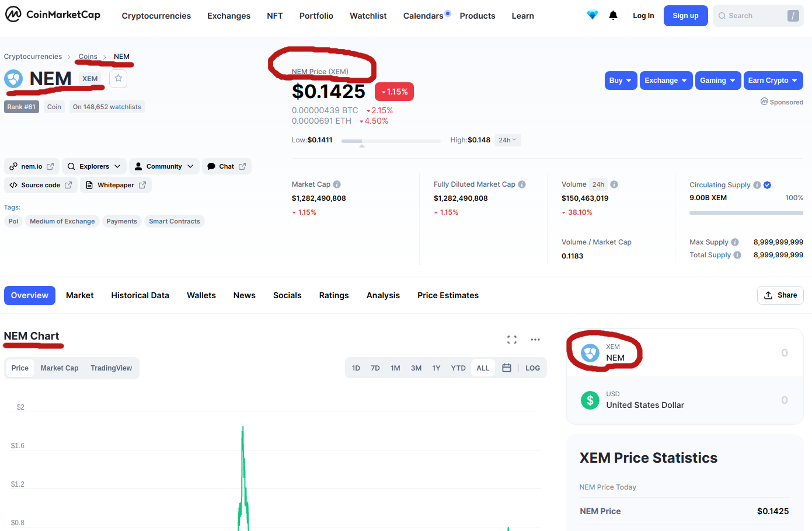This screenshot has width=812, height=531.
Task: Switch chart to Market Cap view
Action: [x=60, y=368]
